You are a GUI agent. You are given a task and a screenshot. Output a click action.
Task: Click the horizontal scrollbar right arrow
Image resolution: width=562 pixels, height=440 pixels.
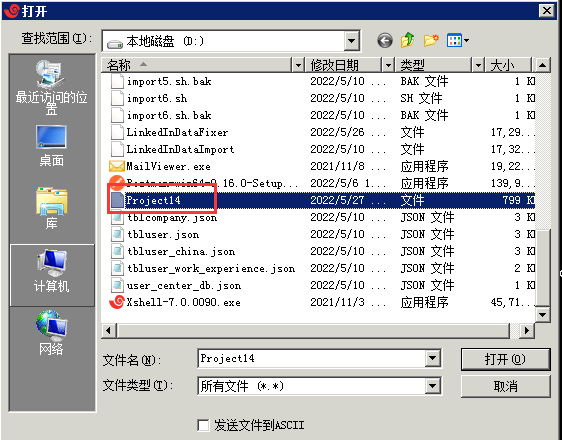pos(526,330)
